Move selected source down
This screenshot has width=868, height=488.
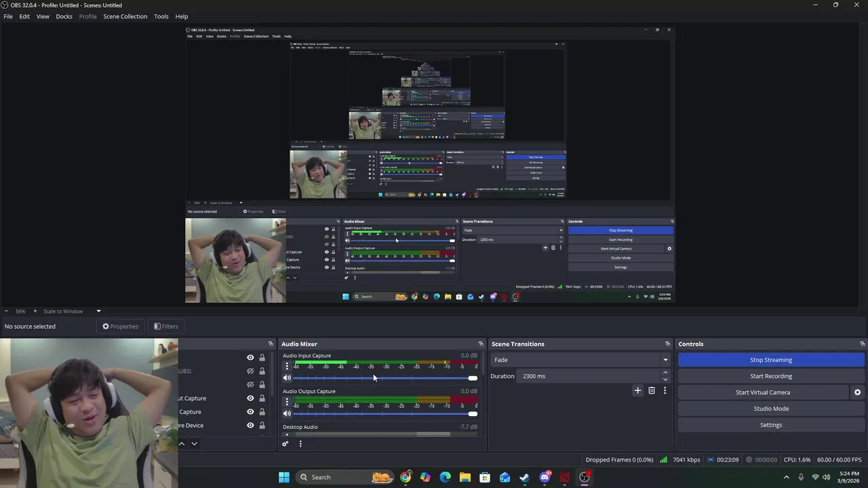194,443
